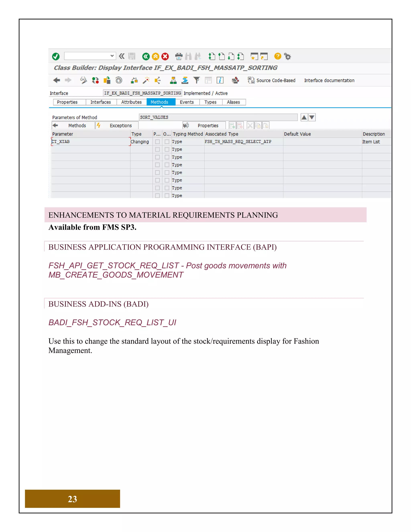
Task: Click the green Enter checkmark icon
Action: 56,57
